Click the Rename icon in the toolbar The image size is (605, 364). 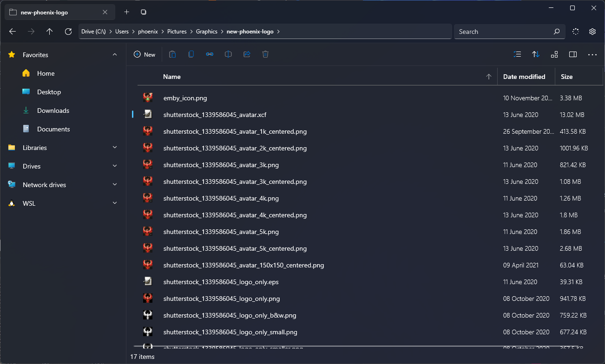click(228, 54)
